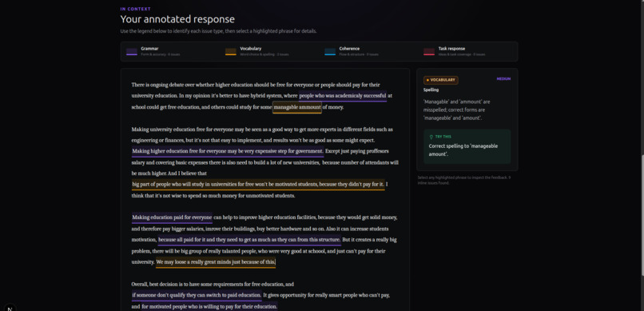Image resolution: width=644 pixels, height=311 pixels.
Task: Open the Next.js dev tools N icon
Action: pyautogui.click(x=10, y=308)
